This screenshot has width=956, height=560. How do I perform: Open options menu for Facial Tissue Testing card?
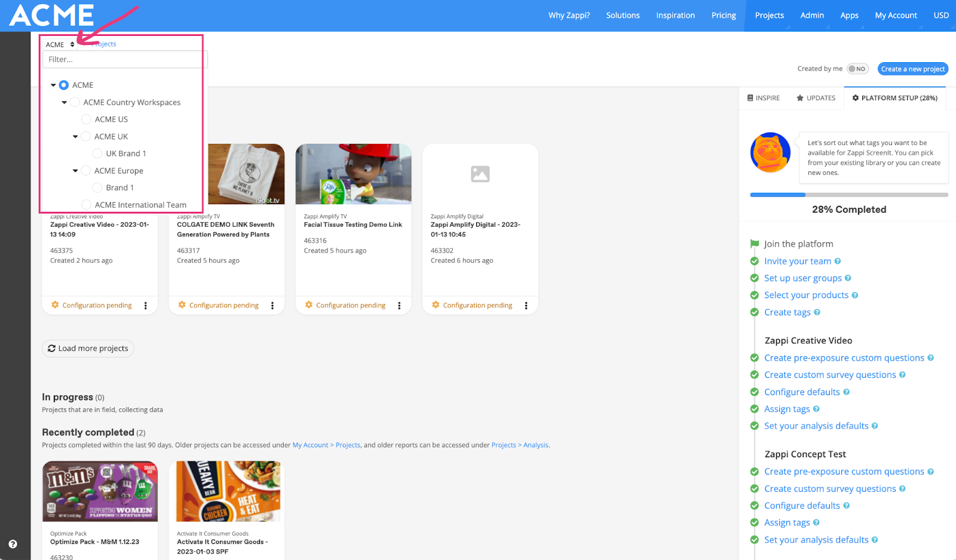pos(399,306)
